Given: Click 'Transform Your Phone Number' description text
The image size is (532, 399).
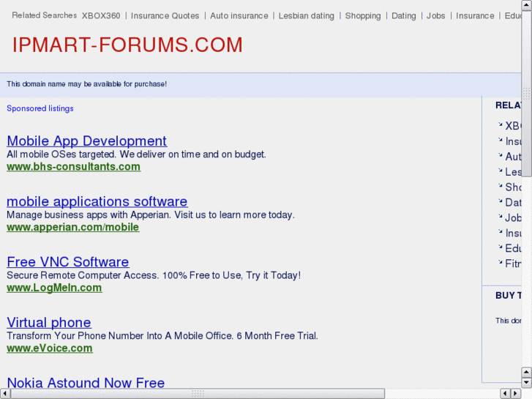Looking at the screenshot, I should pyautogui.click(x=162, y=335).
